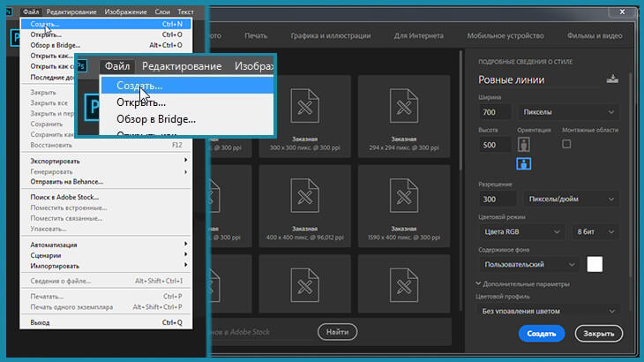Close the new document dialog with X
Viewport: 644px width, 362px height.
tap(622, 11)
